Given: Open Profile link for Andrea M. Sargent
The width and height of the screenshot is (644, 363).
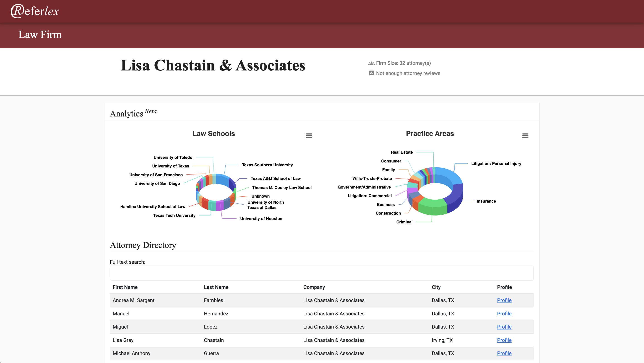Looking at the screenshot, I should click(504, 300).
